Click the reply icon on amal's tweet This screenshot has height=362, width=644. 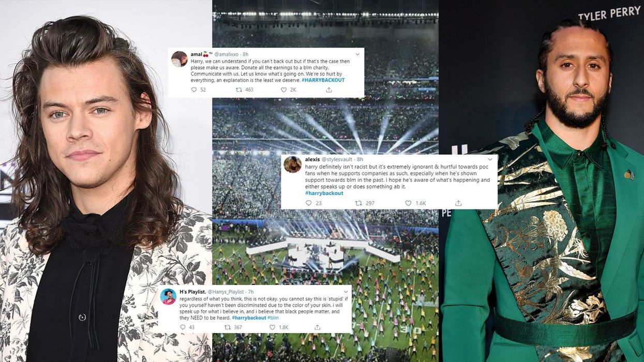194,89
